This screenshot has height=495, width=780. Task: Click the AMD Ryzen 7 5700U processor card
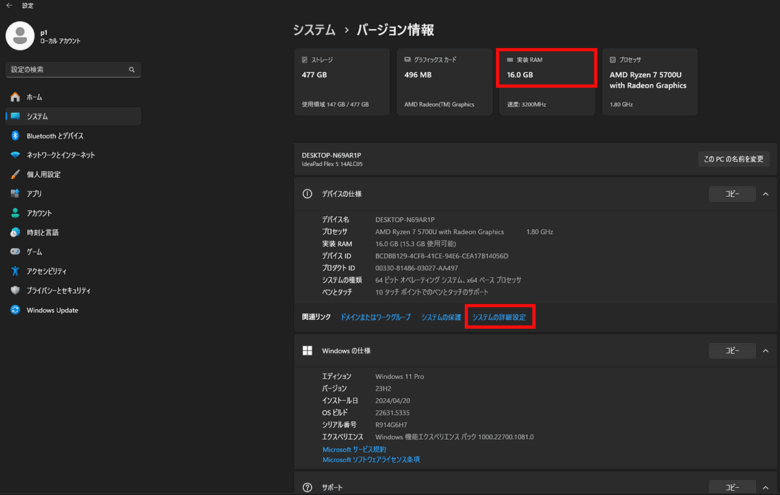pos(650,82)
